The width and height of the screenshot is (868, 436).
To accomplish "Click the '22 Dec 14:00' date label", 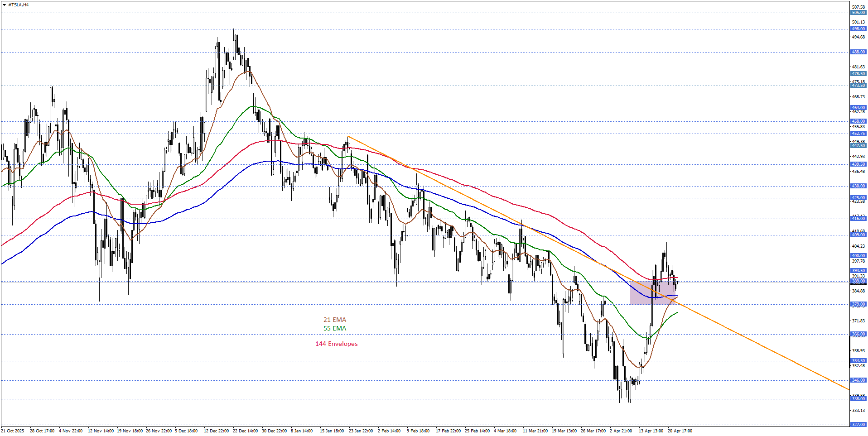I will point(245,431).
